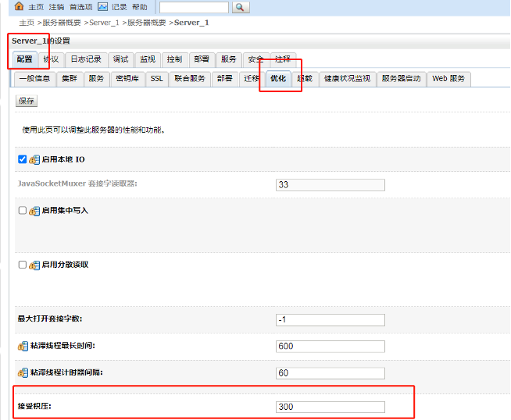The image size is (511, 420).
Task: Select the 健康状况监视 subtab
Action: pyautogui.click(x=347, y=79)
